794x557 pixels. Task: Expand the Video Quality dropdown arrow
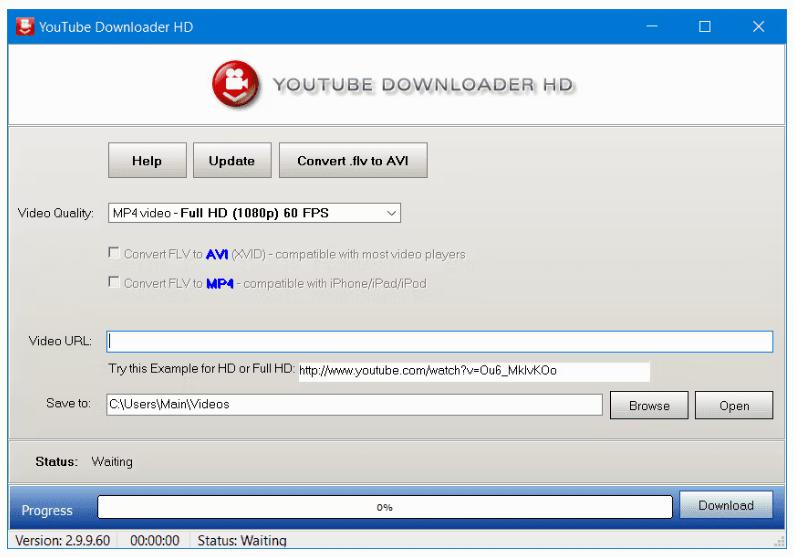[x=391, y=213]
